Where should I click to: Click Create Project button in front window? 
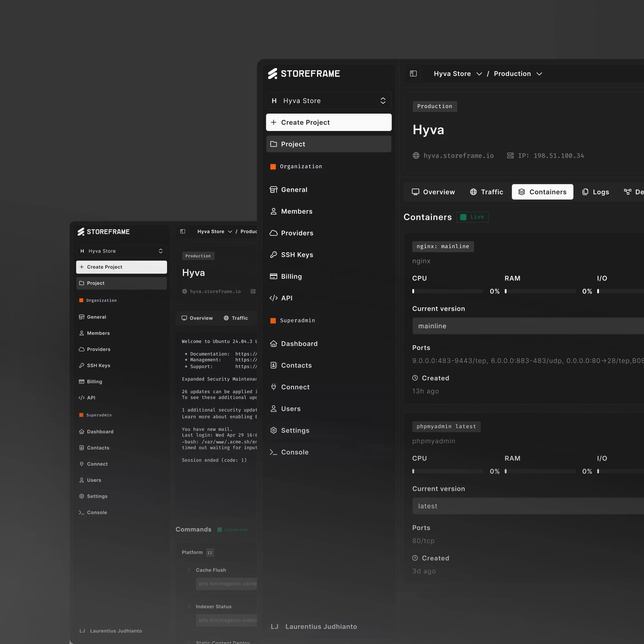(x=329, y=122)
